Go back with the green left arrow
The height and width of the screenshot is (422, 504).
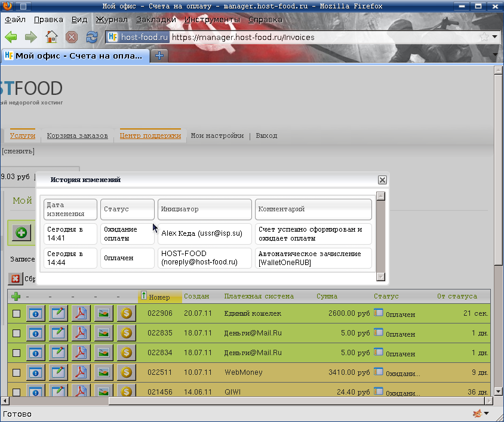11,37
